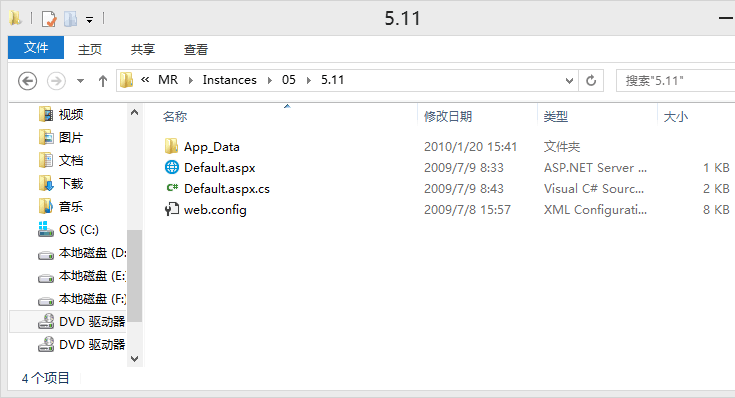The image size is (735, 398).
Task: Open the 共享 ribbon tab
Action: pyautogui.click(x=142, y=49)
